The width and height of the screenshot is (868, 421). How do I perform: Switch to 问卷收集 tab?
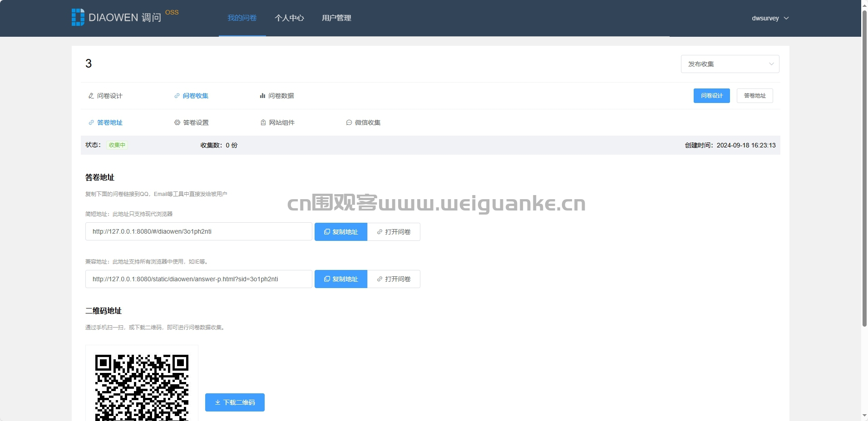(191, 96)
